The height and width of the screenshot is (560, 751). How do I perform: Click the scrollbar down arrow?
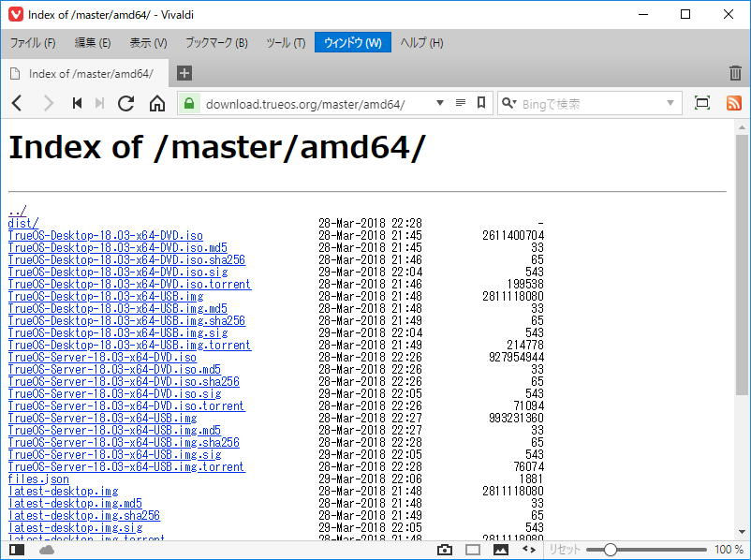tap(742, 532)
